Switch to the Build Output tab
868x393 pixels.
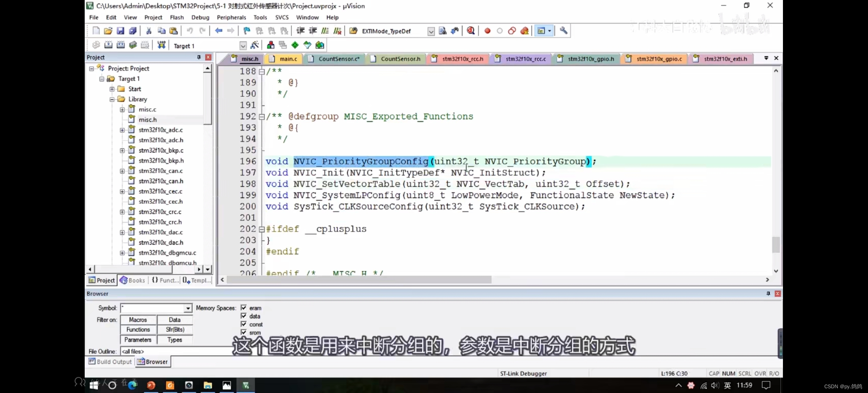click(x=110, y=362)
